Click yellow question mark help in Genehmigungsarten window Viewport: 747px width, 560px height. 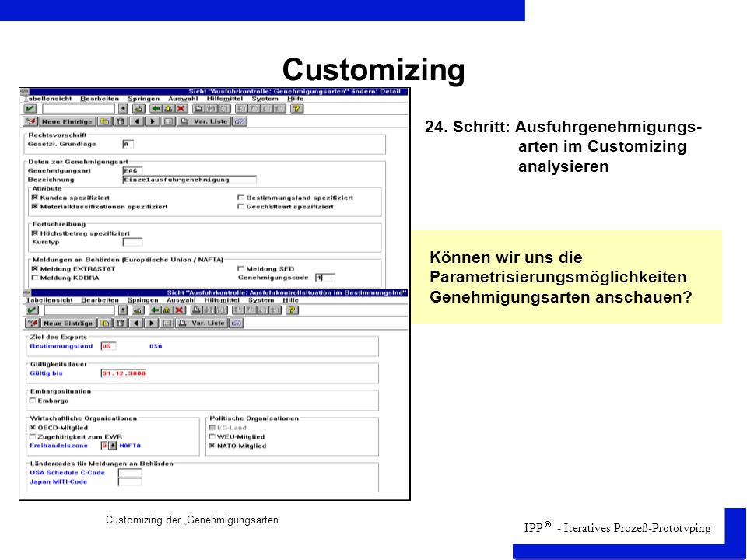pyautogui.click(x=296, y=109)
